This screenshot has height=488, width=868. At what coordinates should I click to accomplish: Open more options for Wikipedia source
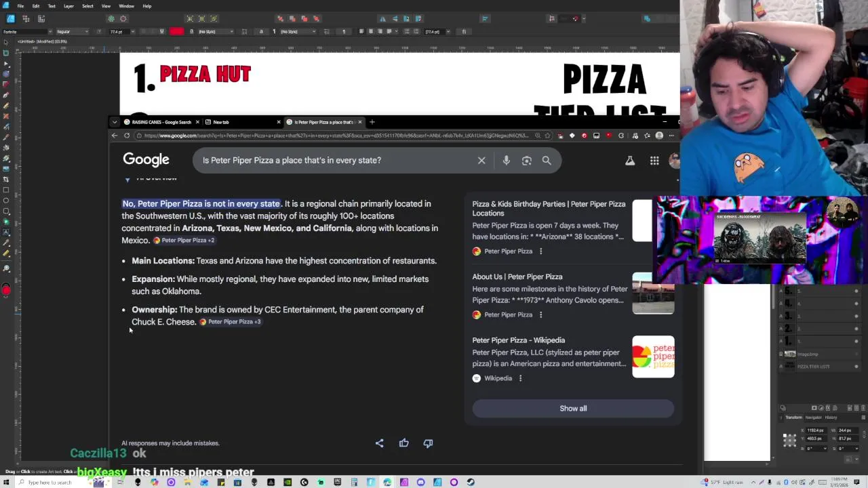point(520,378)
